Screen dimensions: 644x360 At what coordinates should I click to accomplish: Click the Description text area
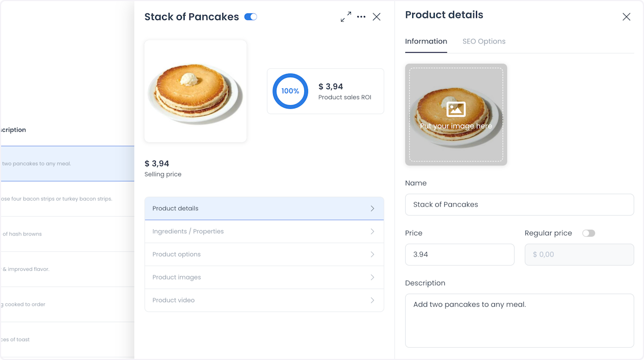point(519,320)
